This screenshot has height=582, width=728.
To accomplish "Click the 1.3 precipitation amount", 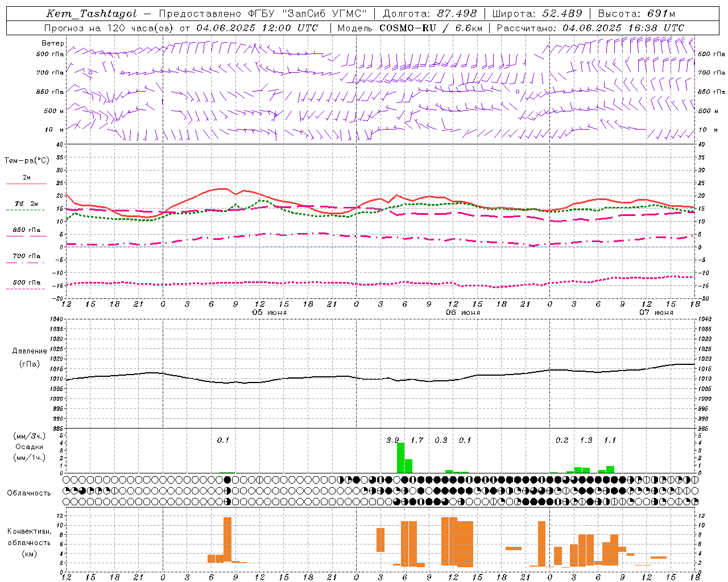I will point(586,440).
